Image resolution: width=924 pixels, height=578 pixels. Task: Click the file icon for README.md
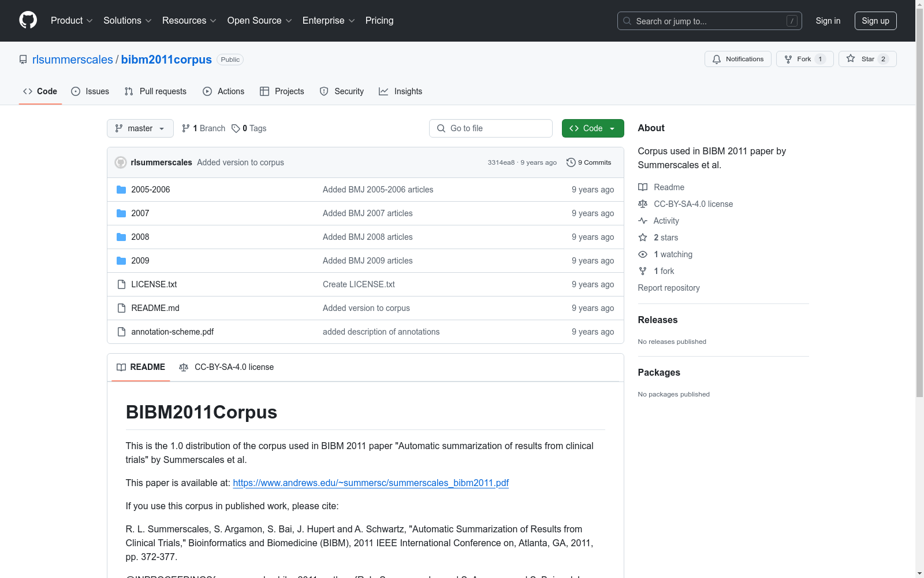tap(121, 308)
